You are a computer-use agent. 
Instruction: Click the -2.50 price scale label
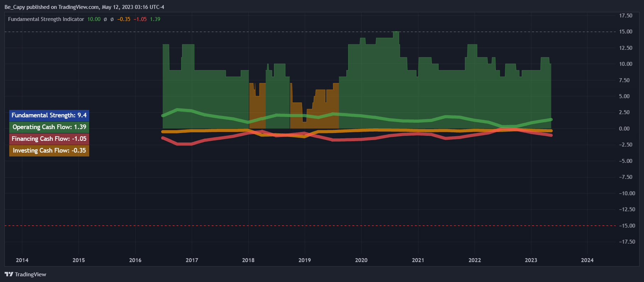(x=626, y=145)
